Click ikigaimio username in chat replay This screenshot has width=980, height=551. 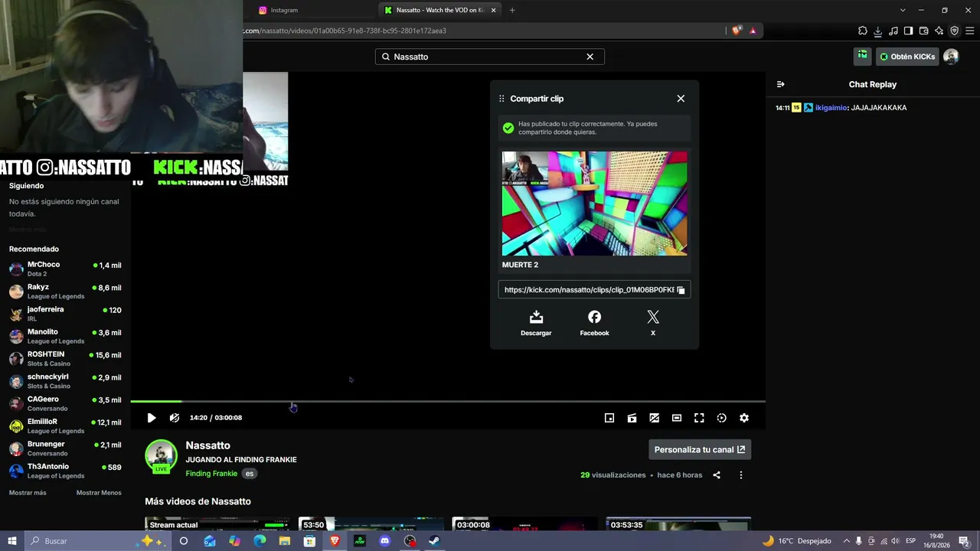click(831, 108)
